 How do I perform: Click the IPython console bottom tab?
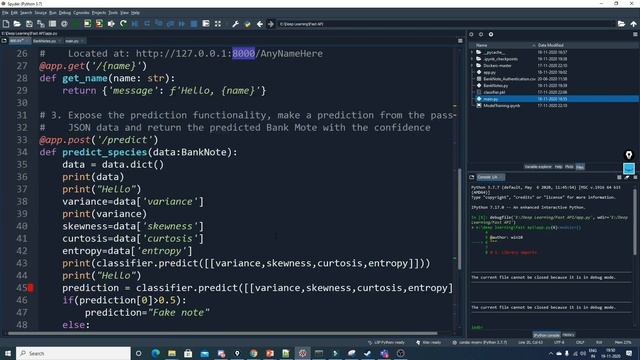pyautogui.click(x=547, y=335)
